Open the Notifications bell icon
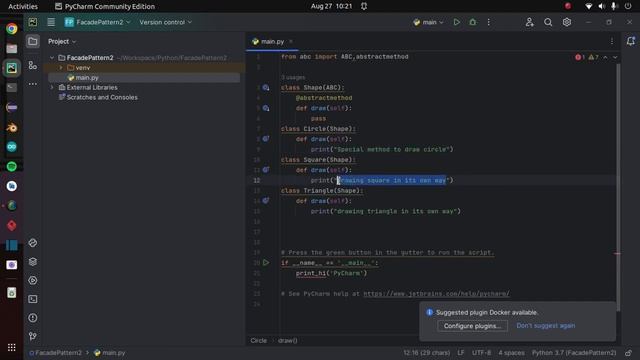 pyautogui.click(x=630, y=41)
